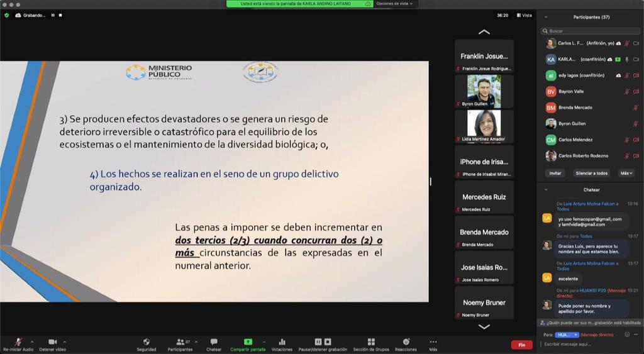Screen dimensions: 644x354
Task: Click the ¿Quién puede ver sus mensajes notice
Action: (x=591, y=323)
